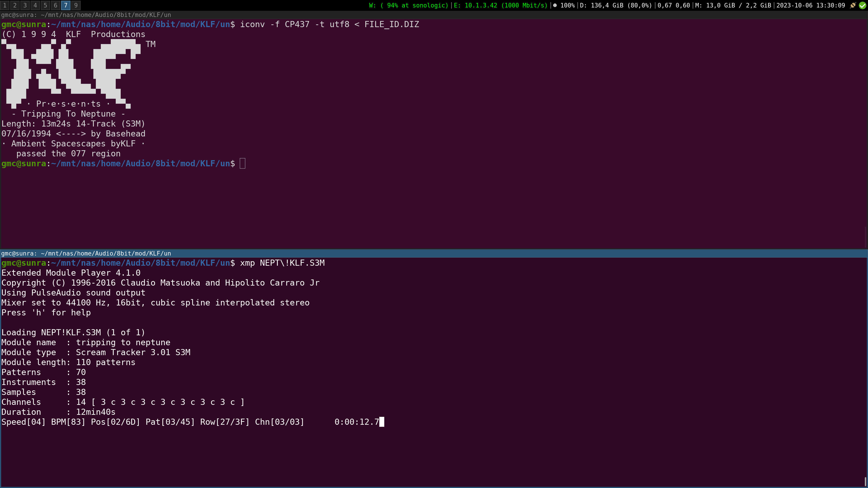The image size is (868, 488).
Task: Click the BPM[83] playback value
Action: pos(68,422)
